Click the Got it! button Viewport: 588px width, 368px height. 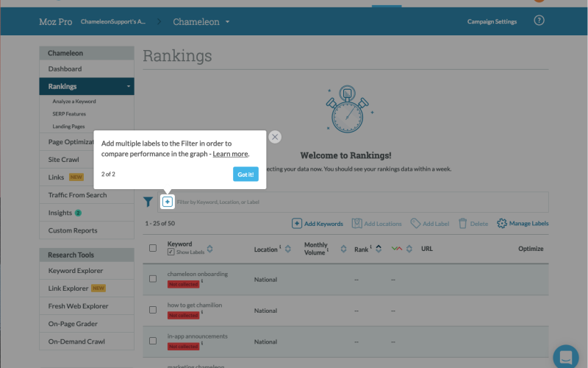point(245,174)
